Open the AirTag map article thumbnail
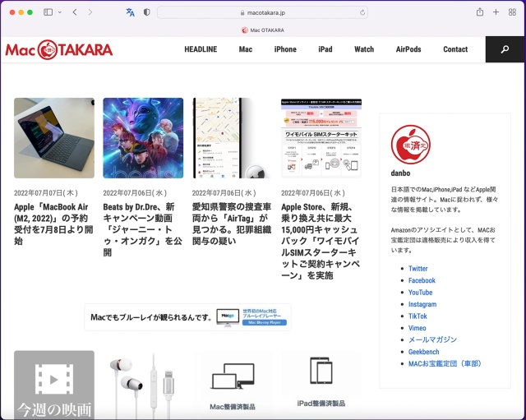The image size is (526, 420). click(x=232, y=138)
